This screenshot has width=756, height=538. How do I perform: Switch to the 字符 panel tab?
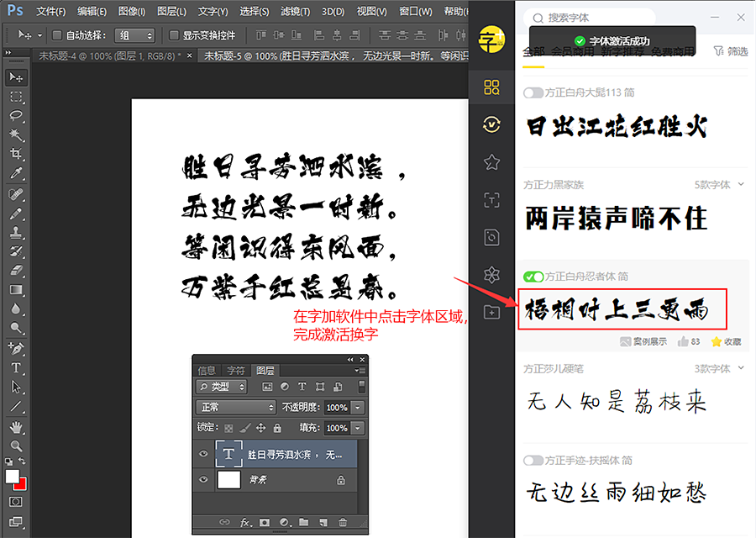pos(235,370)
